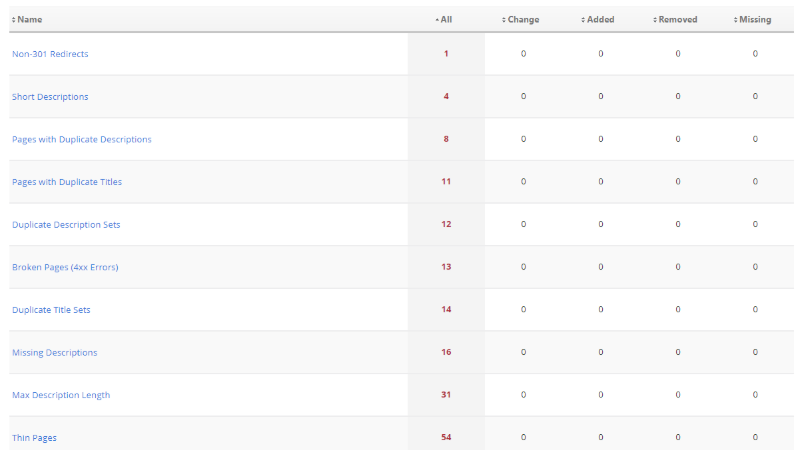The height and width of the screenshot is (450, 800).
Task: Sort by the Added column
Action: point(600,19)
